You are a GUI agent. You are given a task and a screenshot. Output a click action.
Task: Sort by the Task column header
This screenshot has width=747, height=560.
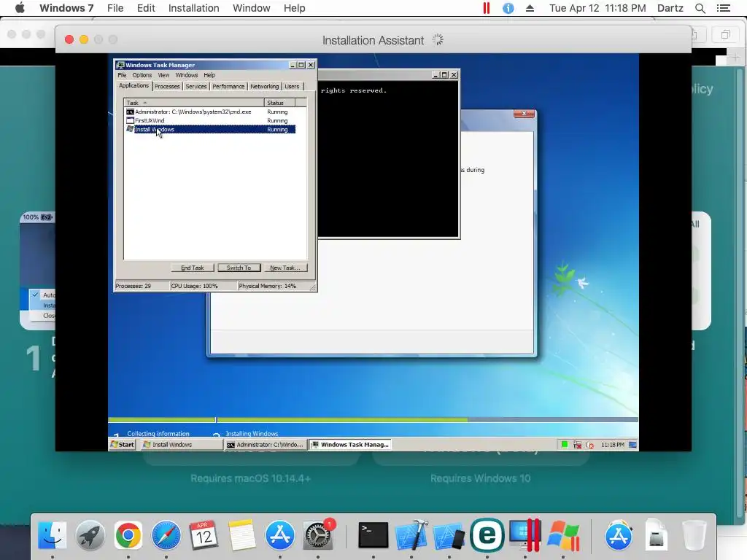point(194,103)
